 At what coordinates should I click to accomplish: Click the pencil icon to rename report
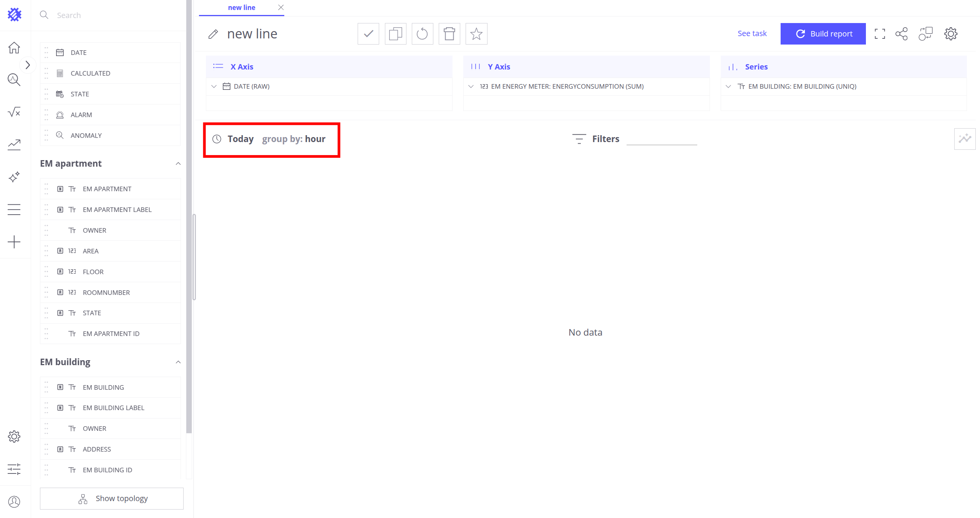pyautogui.click(x=213, y=34)
